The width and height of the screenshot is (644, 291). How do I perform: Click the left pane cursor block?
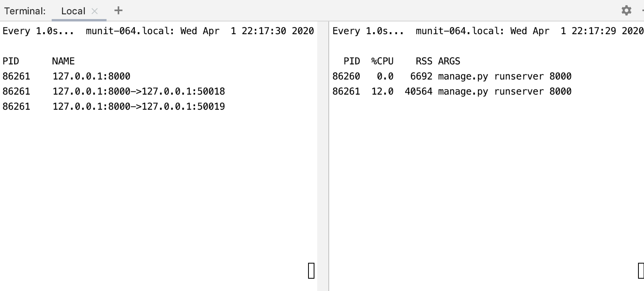pyautogui.click(x=311, y=270)
